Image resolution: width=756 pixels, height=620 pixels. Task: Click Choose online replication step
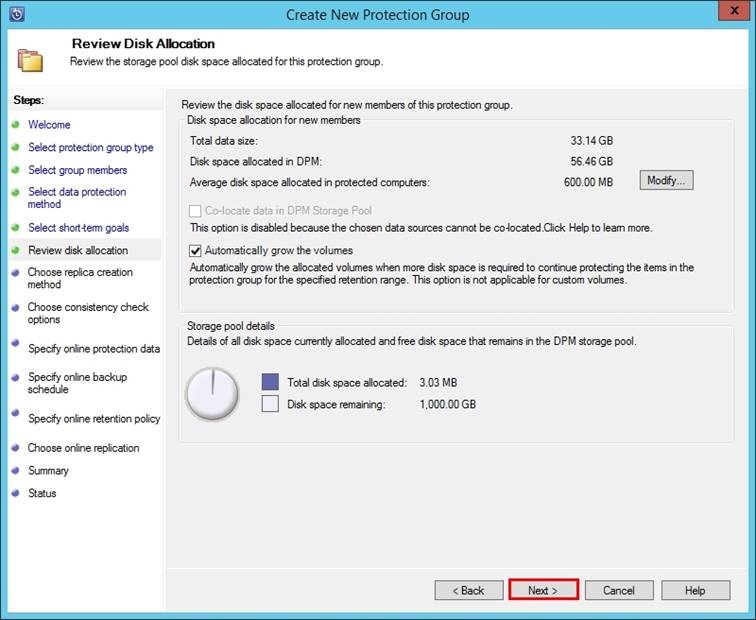coord(83,448)
